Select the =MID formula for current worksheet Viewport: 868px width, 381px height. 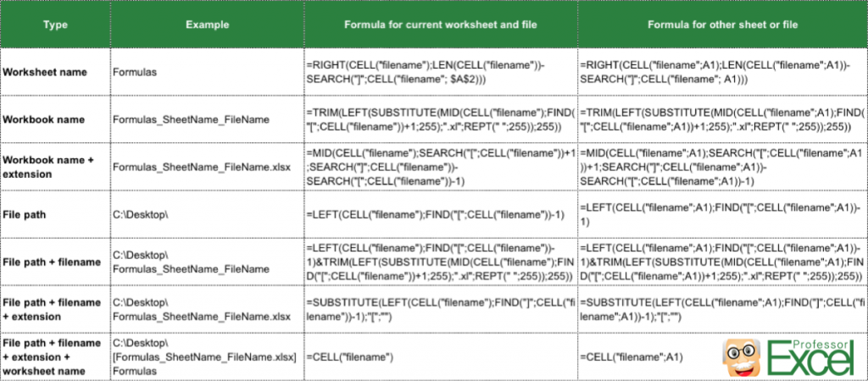tap(441, 167)
